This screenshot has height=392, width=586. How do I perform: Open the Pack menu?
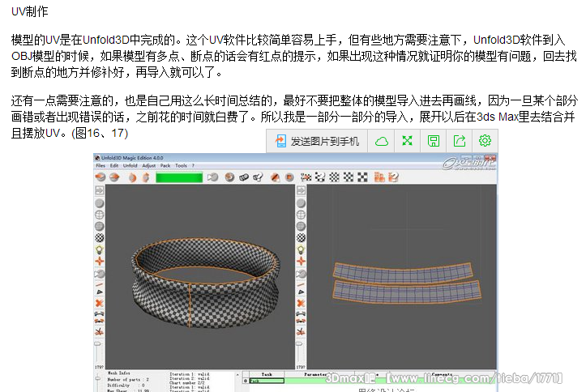(x=165, y=165)
